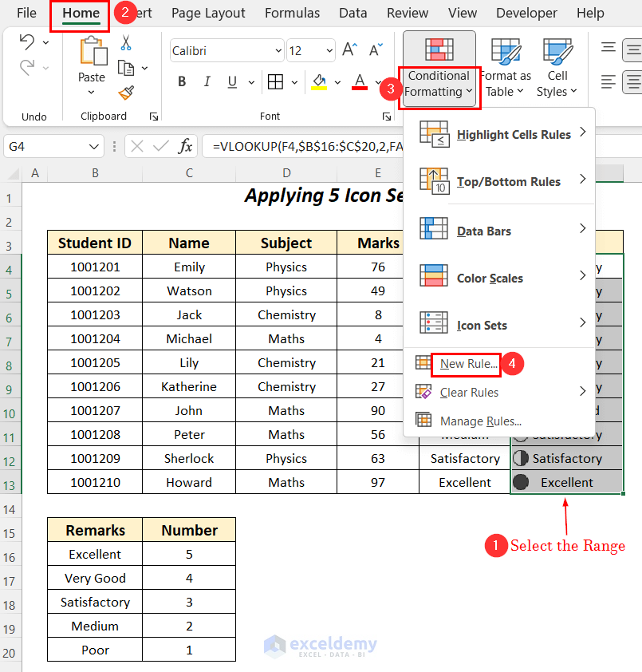This screenshot has height=672, width=642.
Task: Switch to the Data tab
Action: [353, 13]
